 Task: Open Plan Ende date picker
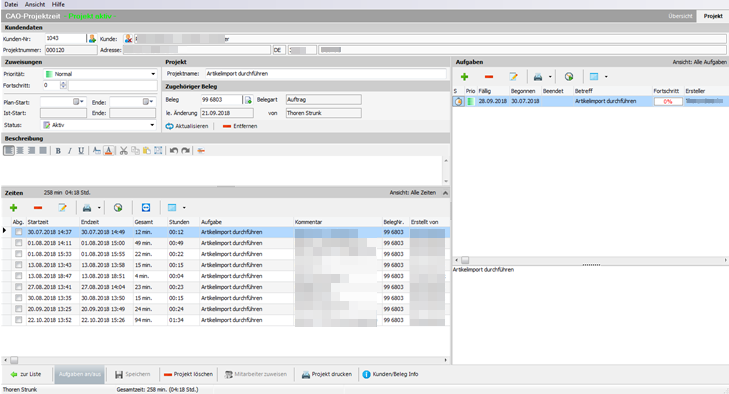click(147, 101)
